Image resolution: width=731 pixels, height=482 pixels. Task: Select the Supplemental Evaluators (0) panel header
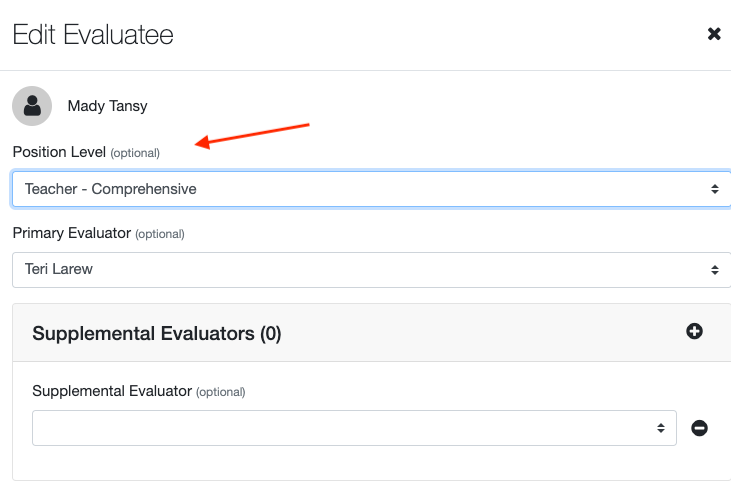tap(157, 334)
